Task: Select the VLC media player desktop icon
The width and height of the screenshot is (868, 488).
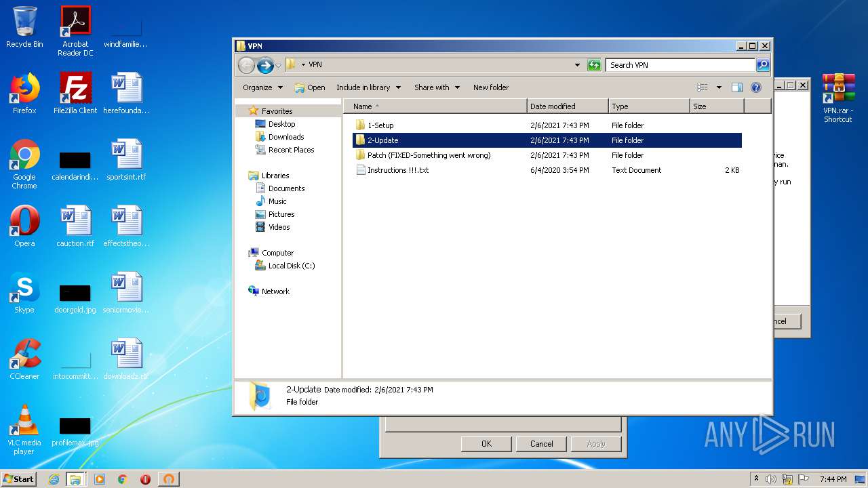Action: (x=24, y=430)
